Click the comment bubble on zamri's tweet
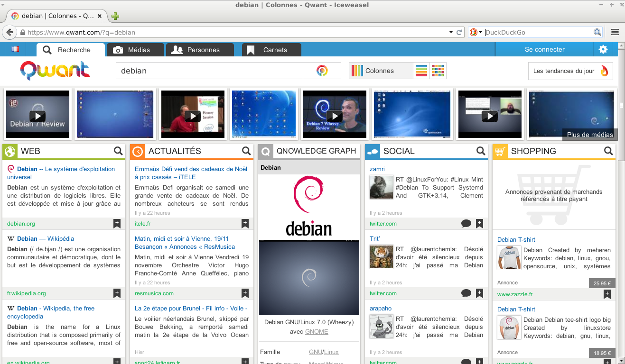This screenshot has width=625, height=364. click(466, 224)
